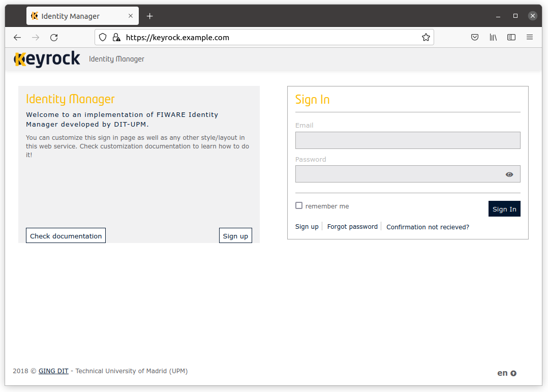Close the Identity Manager tab

pos(131,16)
